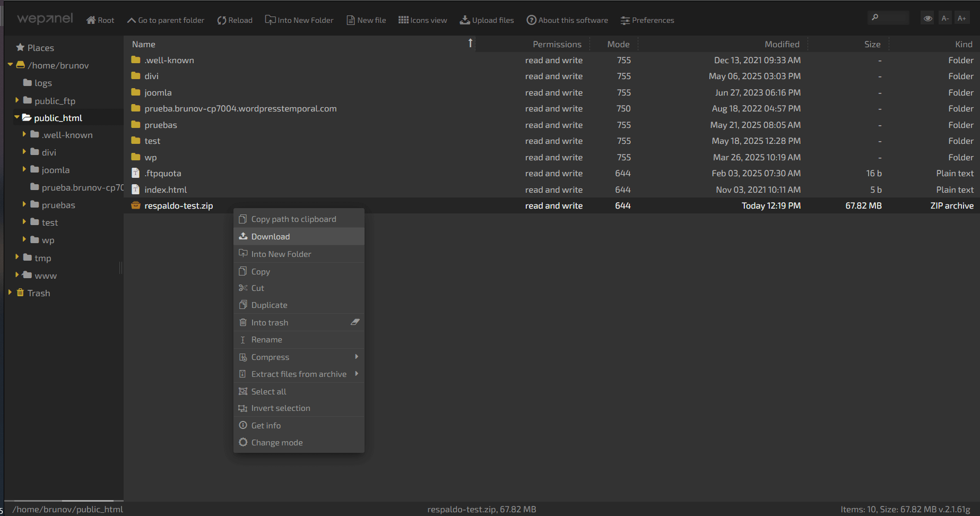Viewport: 980px width, 516px height.
Task: Select Places in the sidebar
Action: (x=35, y=48)
